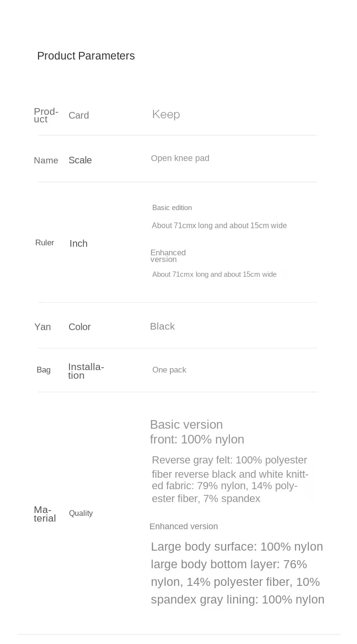Viewport: 357px width, 644px height.
Task: Click the Ruler row label
Action: tap(45, 243)
